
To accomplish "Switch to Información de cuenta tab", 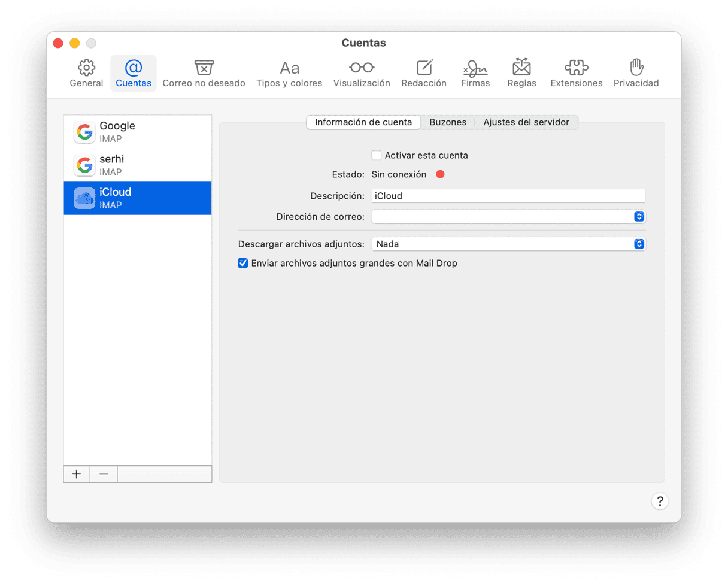I will [x=363, y=122].
